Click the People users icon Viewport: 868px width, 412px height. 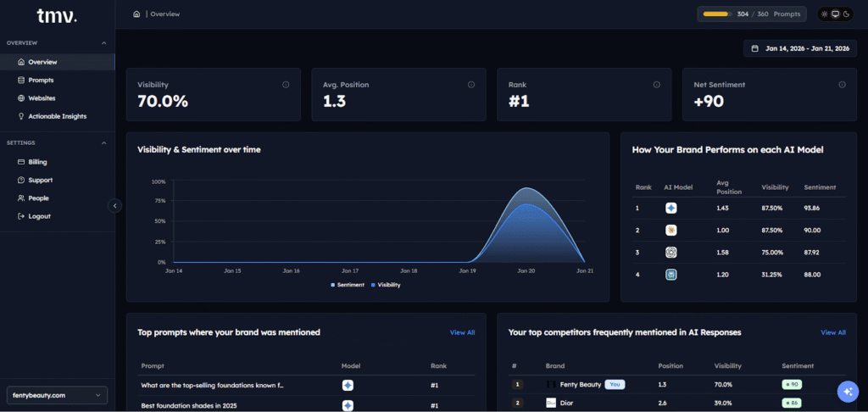[21, 198]
